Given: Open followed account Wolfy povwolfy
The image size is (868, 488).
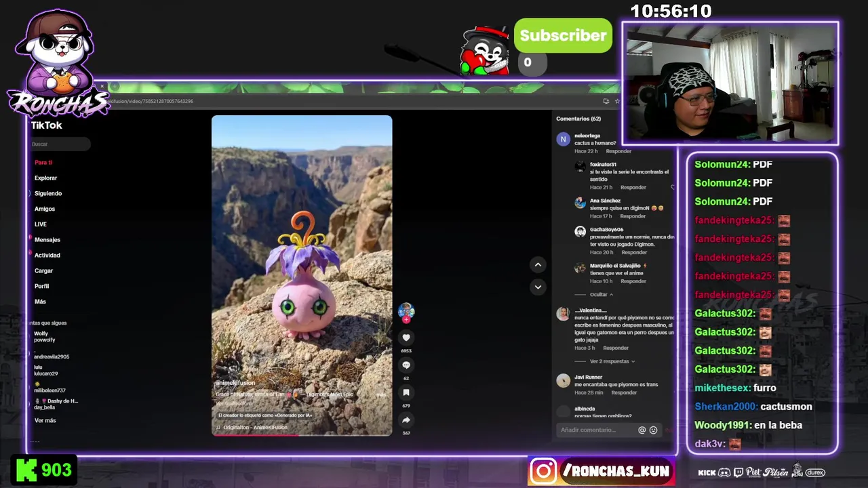Looking at the screenshot, I should pos(45,336).
